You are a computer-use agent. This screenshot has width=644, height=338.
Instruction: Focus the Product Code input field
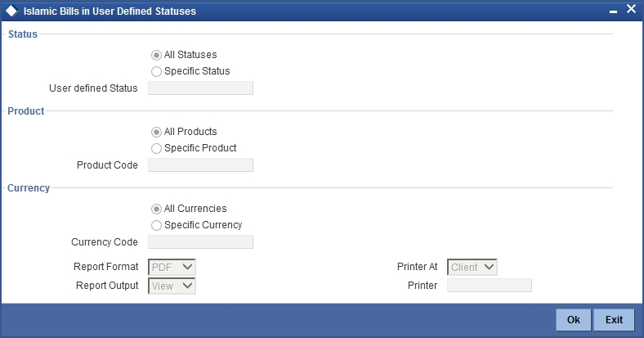[200, 165]
